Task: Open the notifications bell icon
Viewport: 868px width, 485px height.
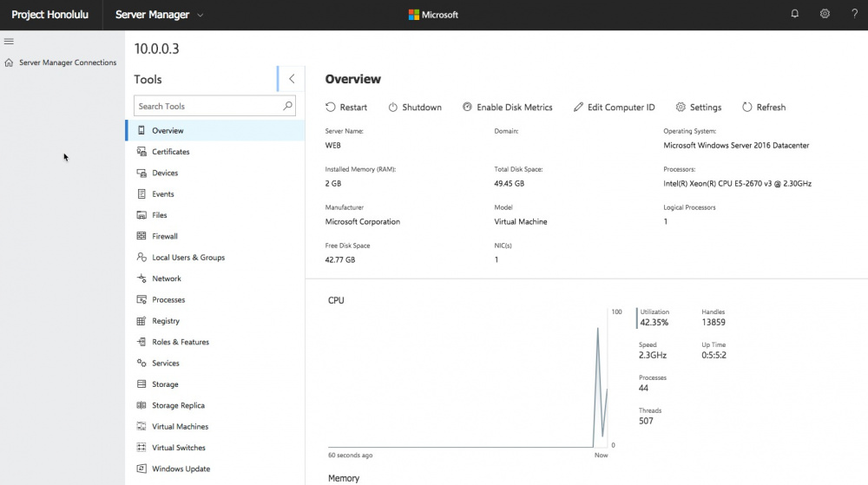Action: 794,15
